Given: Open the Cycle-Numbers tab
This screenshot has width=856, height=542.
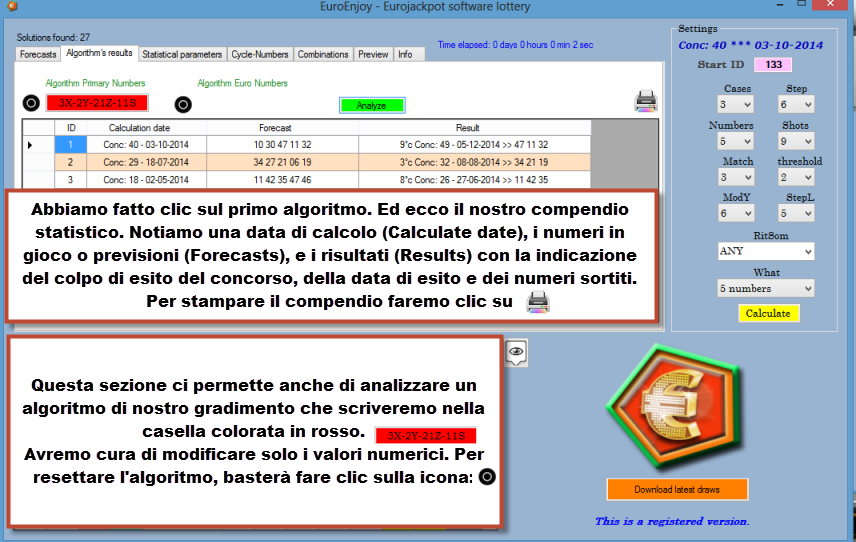Looking at the screenshot, I should point(260,55).
